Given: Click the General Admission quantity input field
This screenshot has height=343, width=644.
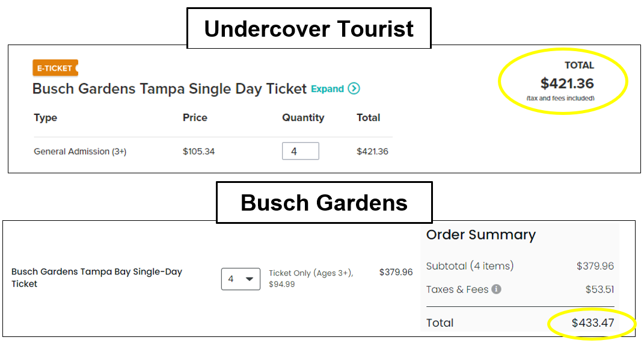Looking at the screenshot, I should pyautogui.click(x=300, y=151).
